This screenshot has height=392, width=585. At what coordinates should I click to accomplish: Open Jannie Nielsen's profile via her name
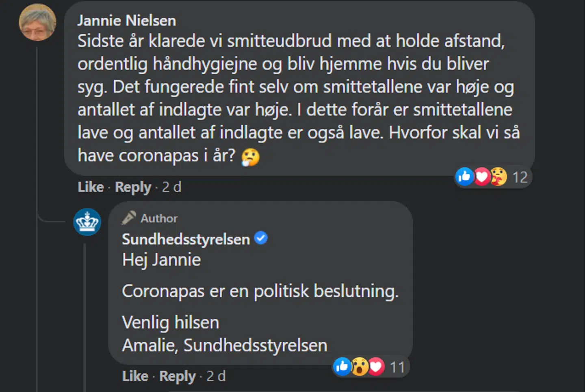pos(126,20)
